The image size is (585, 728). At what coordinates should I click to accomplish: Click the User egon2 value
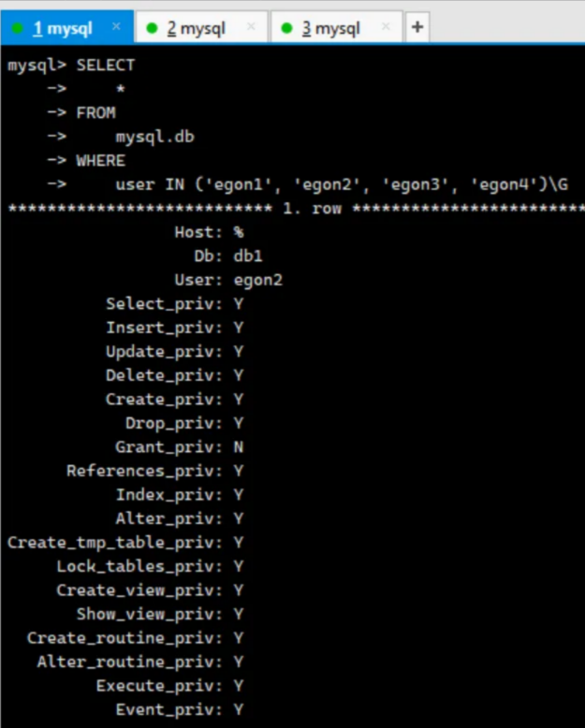coord(257,281)
